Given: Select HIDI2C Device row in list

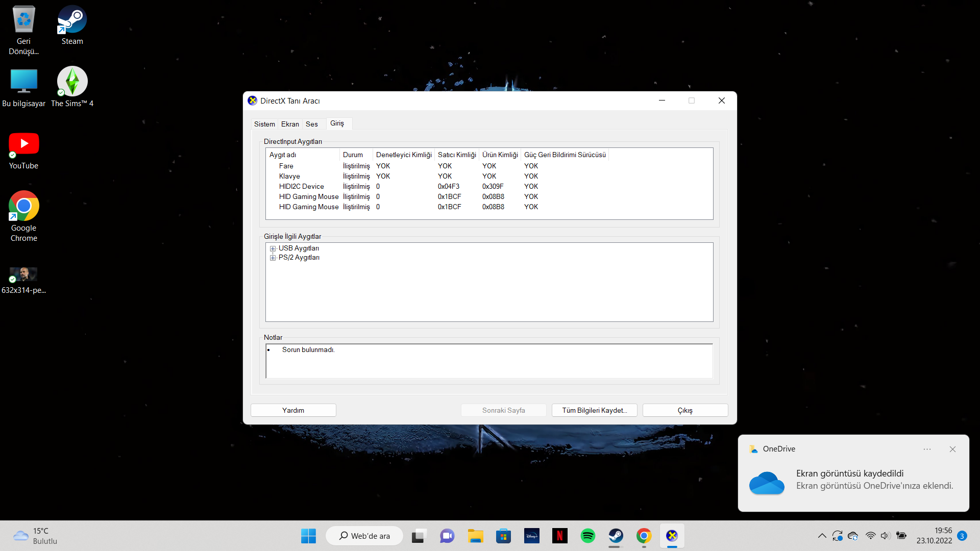Looking at the screenshot, I should [x=301, y=187].
